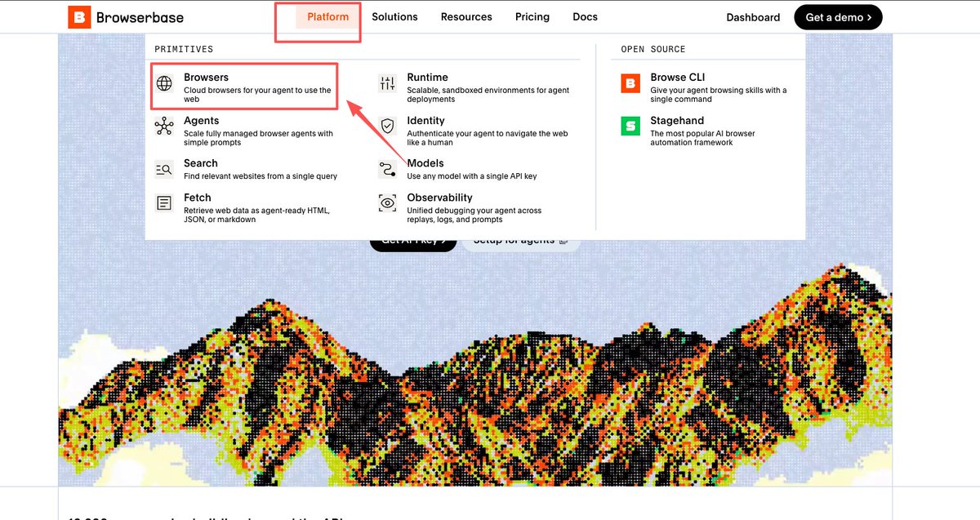Click the Search magnifier icon
980x520 pixels.
tap(165, 170)
